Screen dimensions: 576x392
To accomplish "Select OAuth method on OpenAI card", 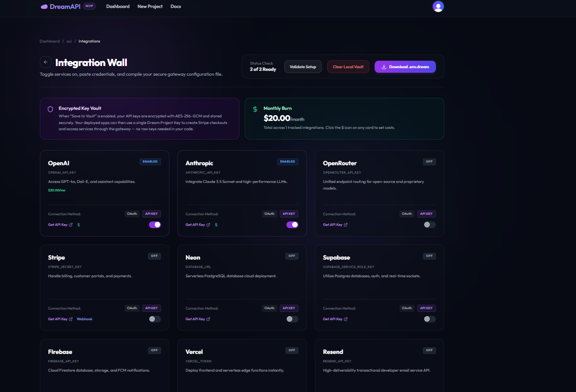I will tap(132, 214).
